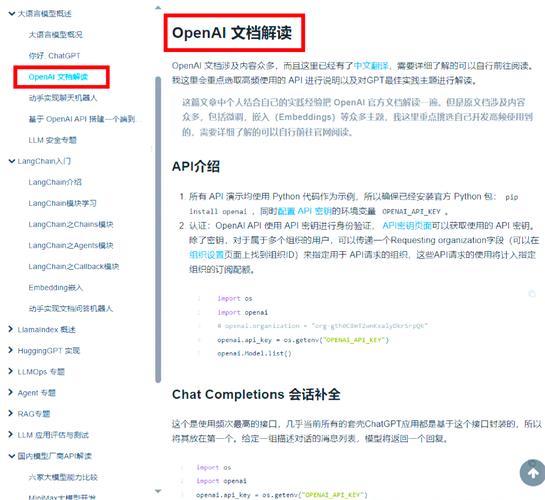Expand the HuggingGPT 实现 chevron
The height and width of the screenshot is (500, 545).
[10, 350]
